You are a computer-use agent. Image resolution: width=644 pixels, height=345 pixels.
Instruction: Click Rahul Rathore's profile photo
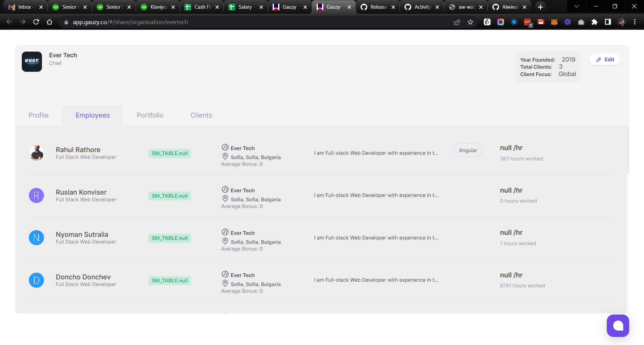tap(36, 153)
